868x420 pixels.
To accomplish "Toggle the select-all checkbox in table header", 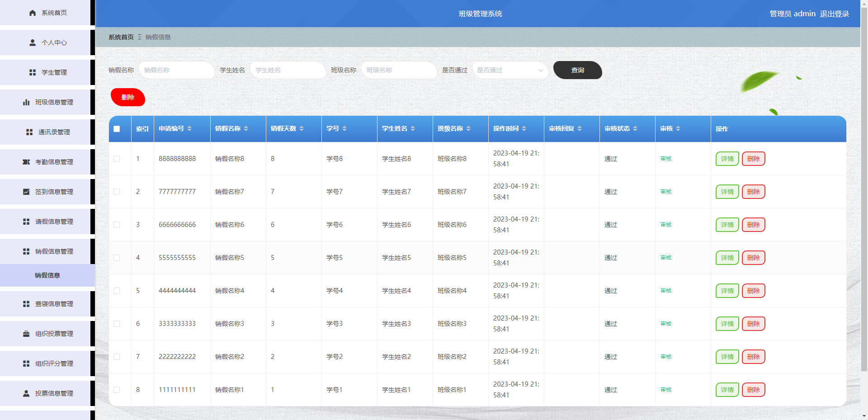I will click(117, 129).
